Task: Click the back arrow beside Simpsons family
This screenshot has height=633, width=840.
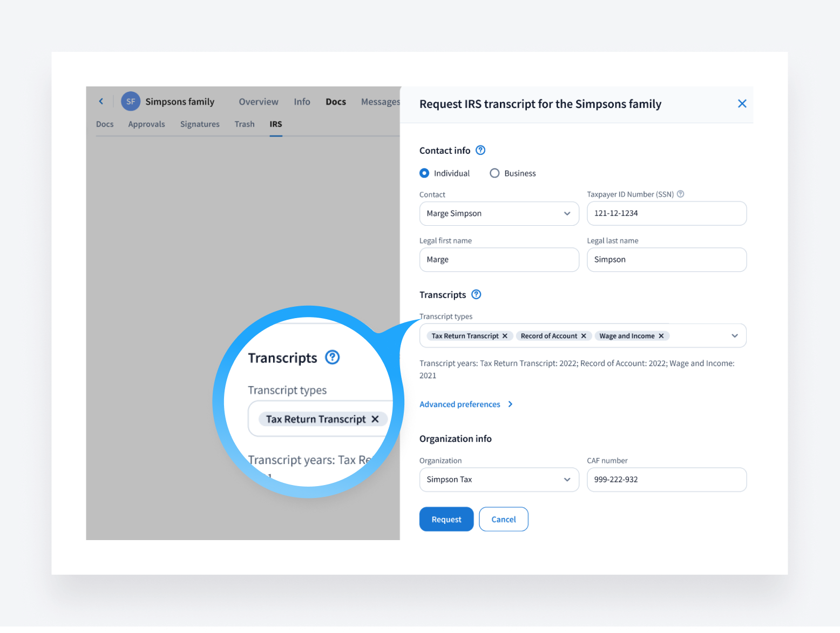Action: click(x=101, y=101)
